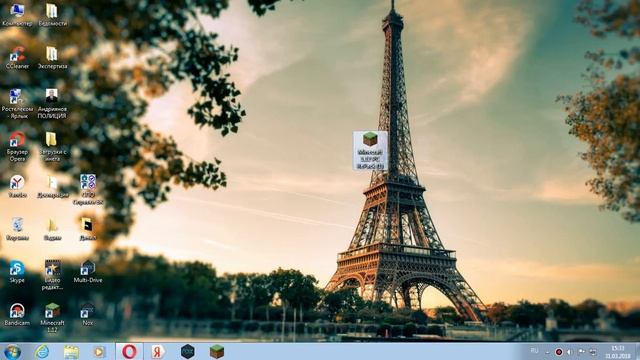Launch Opera browser desktop shortcut

(x=17, y=147)
